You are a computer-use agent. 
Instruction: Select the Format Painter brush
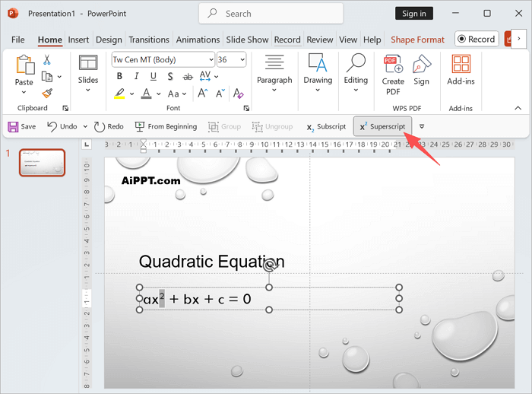coord(47,93)
